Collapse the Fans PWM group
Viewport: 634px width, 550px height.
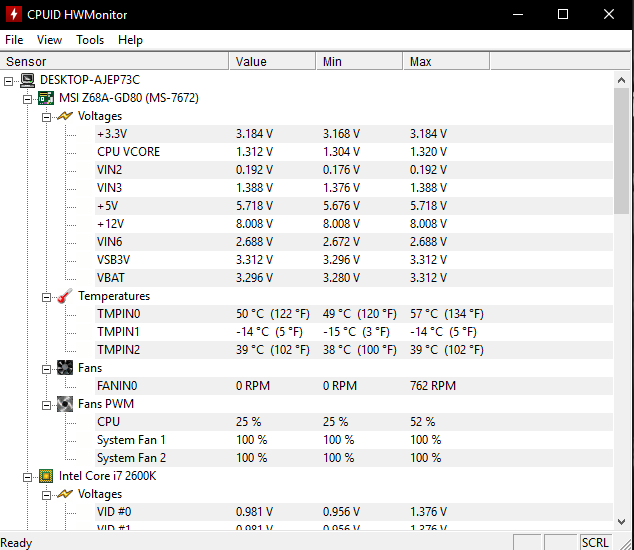tap(46, 405)
